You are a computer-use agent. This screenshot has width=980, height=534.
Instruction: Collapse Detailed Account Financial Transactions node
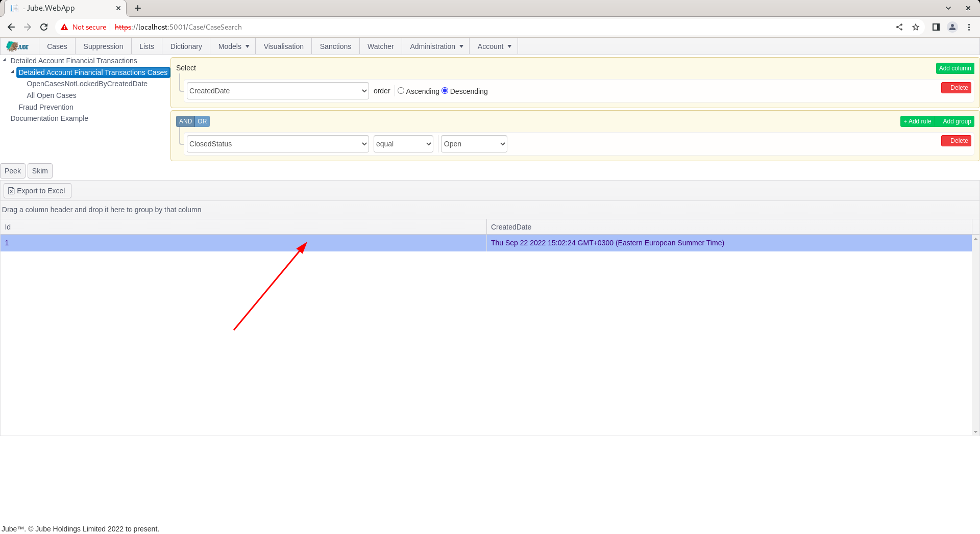click(4, 60)
